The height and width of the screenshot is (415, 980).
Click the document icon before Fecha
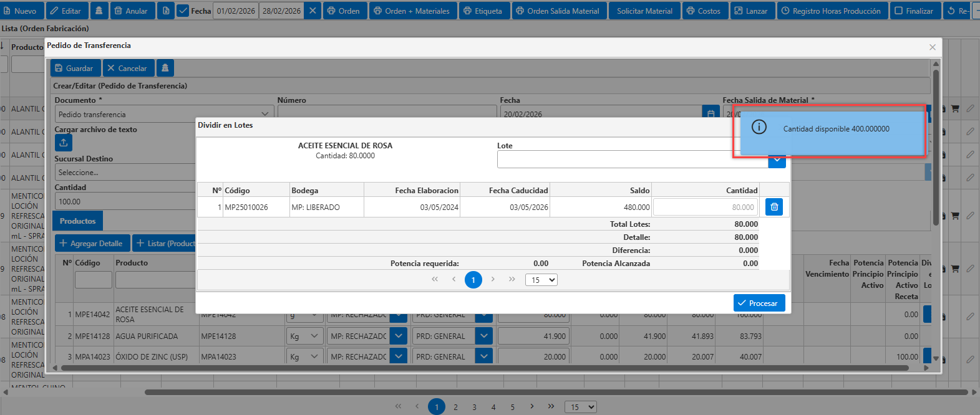166,11
